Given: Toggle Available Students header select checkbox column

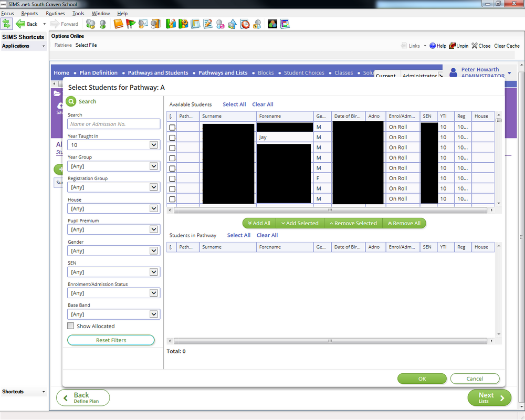Looking at the screenshot, I should point(171,116).
